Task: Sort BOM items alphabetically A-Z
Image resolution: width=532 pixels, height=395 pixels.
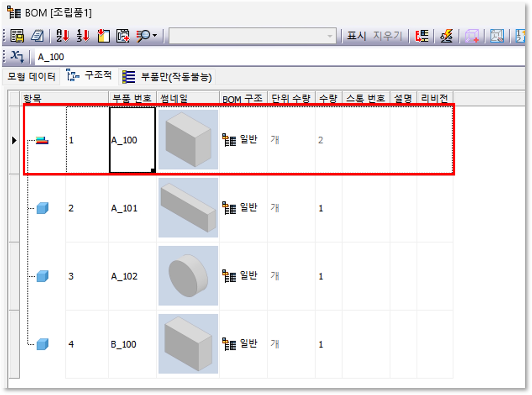Action: click(62, 36)
